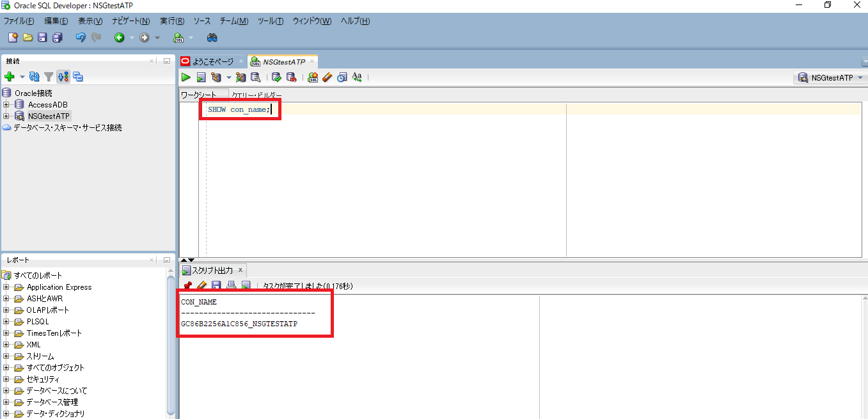
Task: Expand the ASHとAWR reports folder
Action: [6, 299]
